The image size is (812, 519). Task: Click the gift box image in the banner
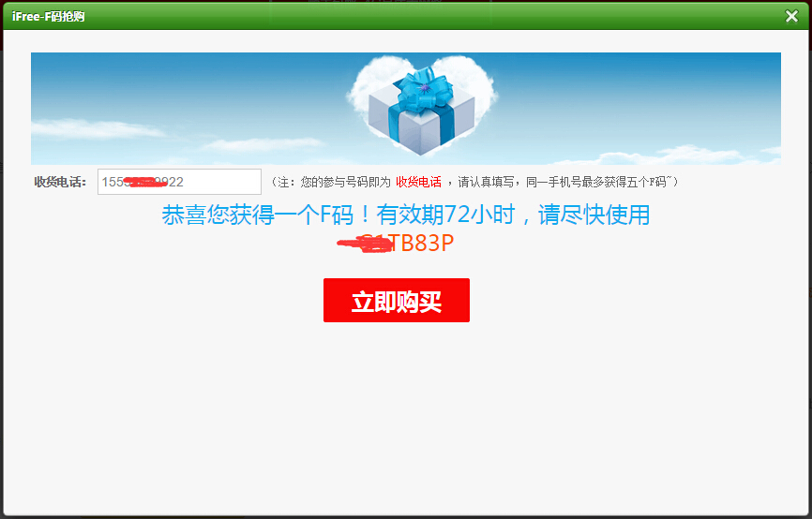[x=421, y=111]
